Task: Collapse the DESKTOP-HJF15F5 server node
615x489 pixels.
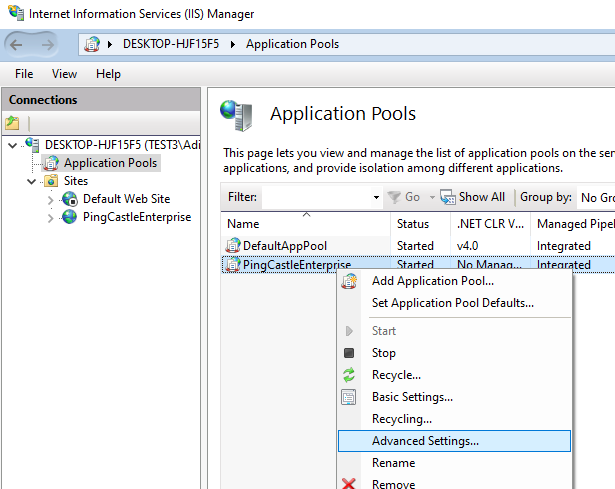Action: click(x=13, y=145)
